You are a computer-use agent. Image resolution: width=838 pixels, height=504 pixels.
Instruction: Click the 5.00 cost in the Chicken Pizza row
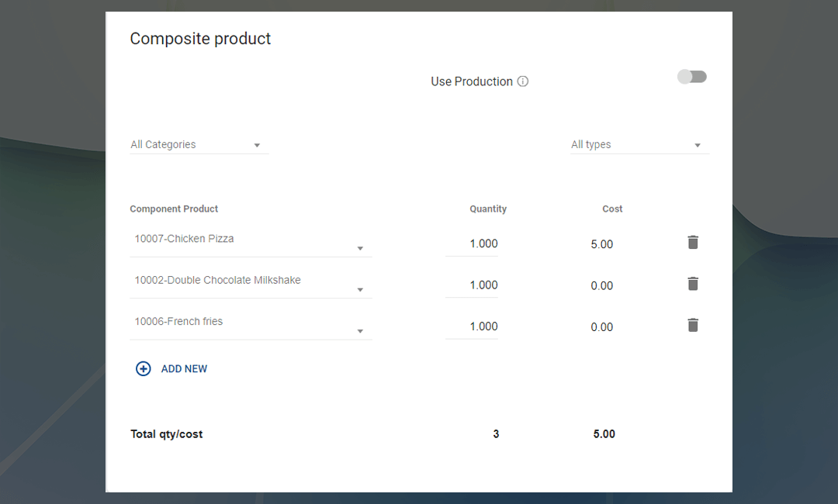tap(601, 244)
